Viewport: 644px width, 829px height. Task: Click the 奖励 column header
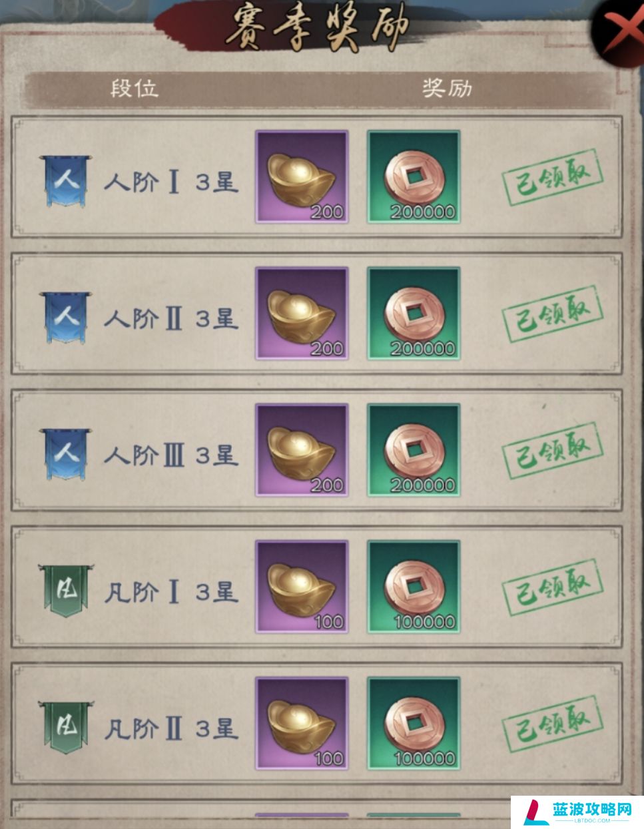tap(447, 89)
